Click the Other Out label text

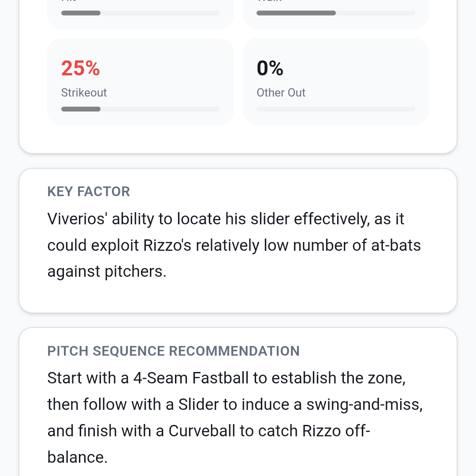(x=281, y=93)
